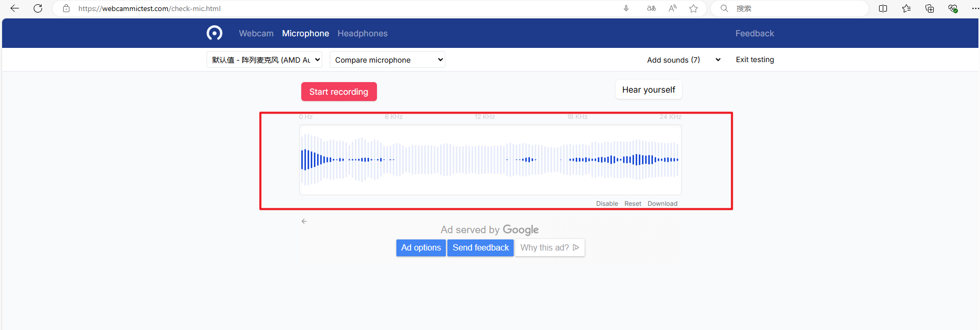Open the Add sounds (7) dropdown

point(683,60)
